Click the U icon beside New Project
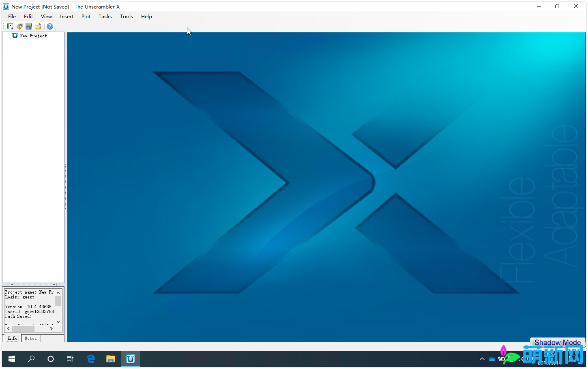The width and height of the screenshot is (588, 369). click(15, 36)
